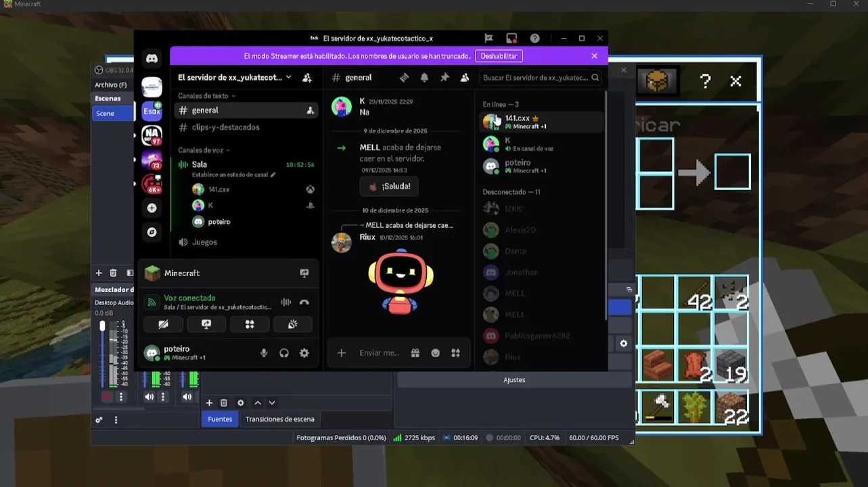
Task: Edit channel status pencil icon under Sala
Action: 273,175
